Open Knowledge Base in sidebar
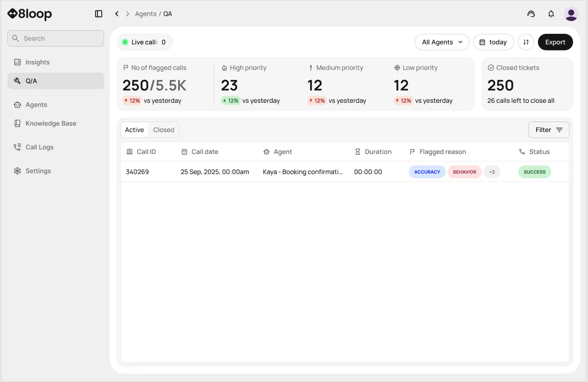This screenshot has height=382, width=588. (56, 123)
